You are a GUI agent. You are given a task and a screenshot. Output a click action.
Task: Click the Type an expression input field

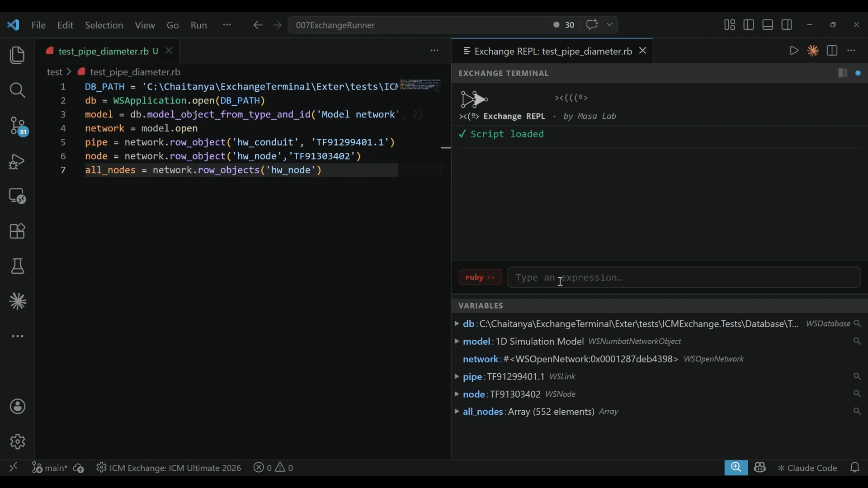(x=684, y=277)
